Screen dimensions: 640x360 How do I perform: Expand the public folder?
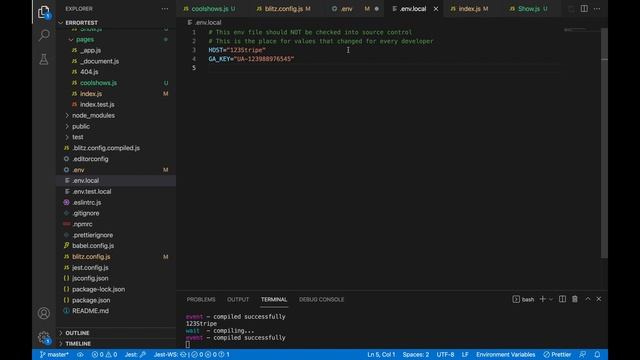[x=81, y=127]
